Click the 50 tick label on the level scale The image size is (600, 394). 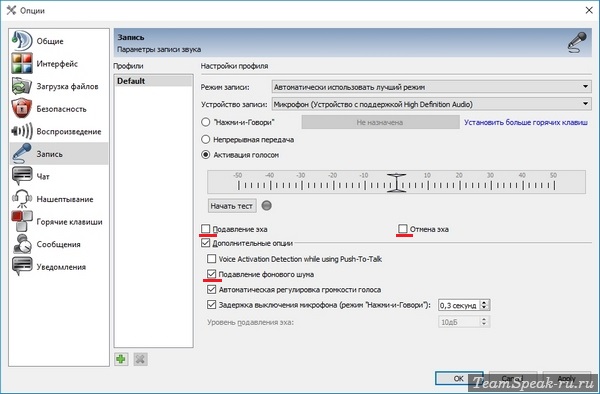[x=553, y=175]
